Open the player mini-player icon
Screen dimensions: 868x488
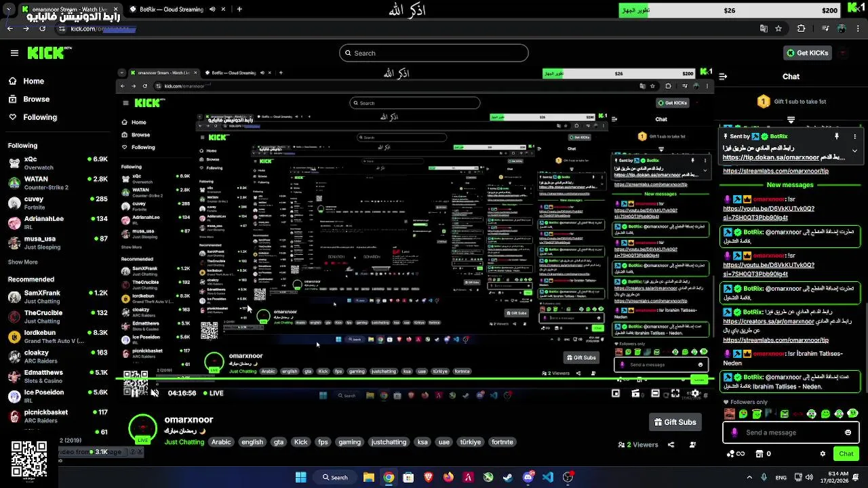(616, 393)
